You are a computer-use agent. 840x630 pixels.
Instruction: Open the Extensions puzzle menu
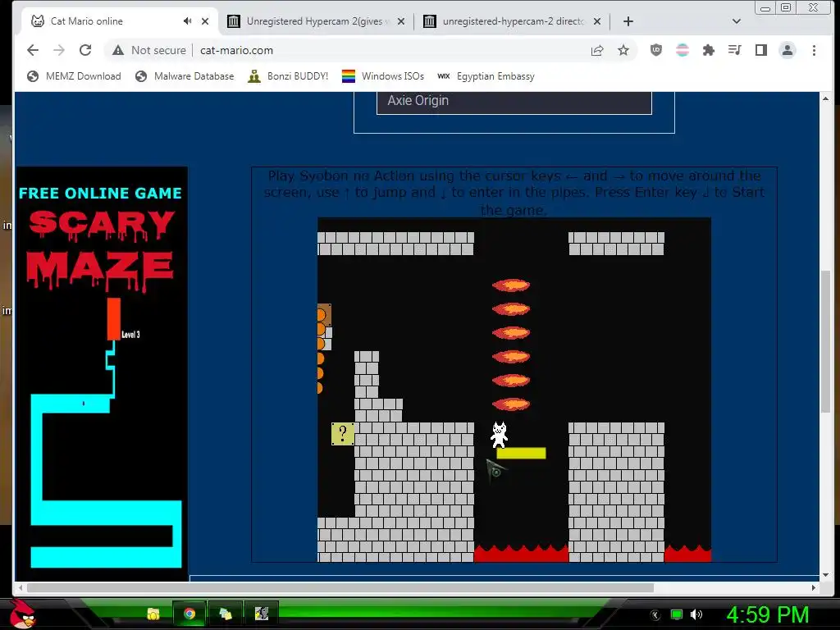(708, 50)
